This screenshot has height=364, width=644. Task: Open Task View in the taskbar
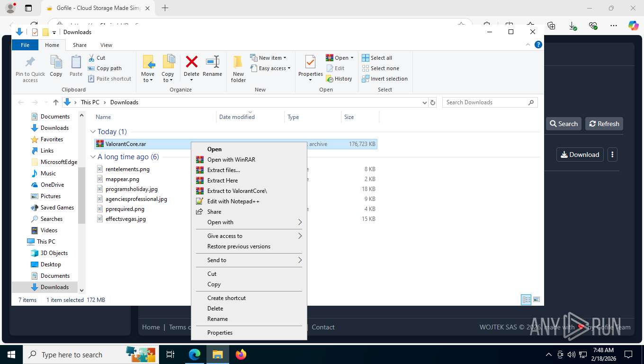170,355
